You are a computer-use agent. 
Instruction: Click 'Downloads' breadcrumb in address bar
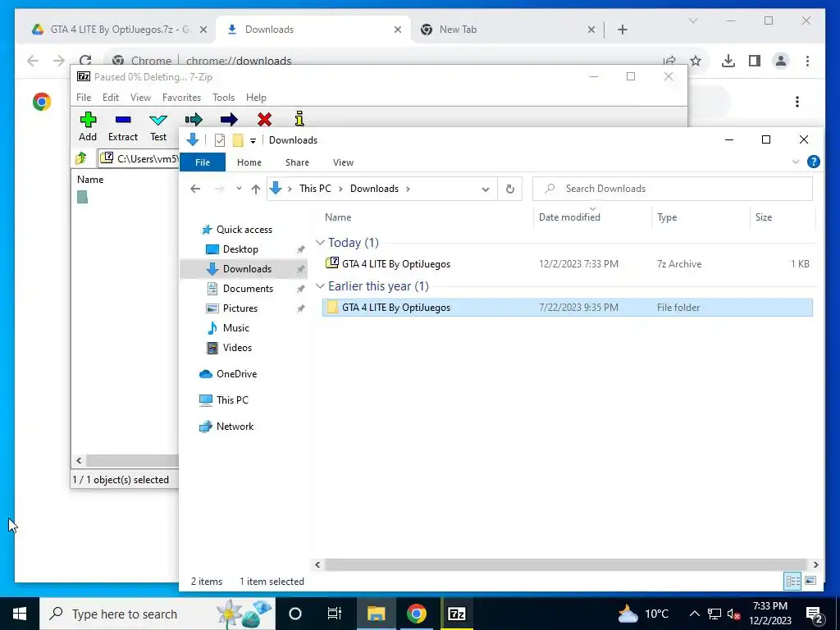point(374,189)
